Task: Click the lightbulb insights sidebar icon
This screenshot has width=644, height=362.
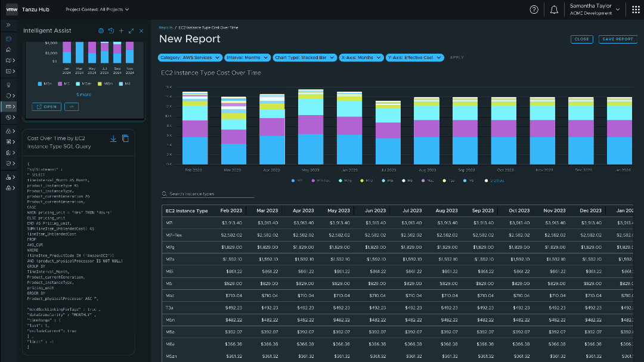Action: click(x=8, y=85)
